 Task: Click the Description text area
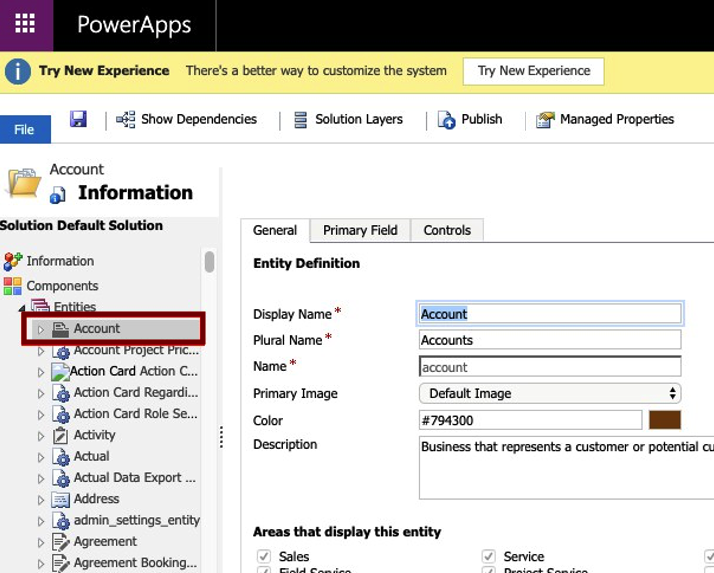tap(566, 468)
